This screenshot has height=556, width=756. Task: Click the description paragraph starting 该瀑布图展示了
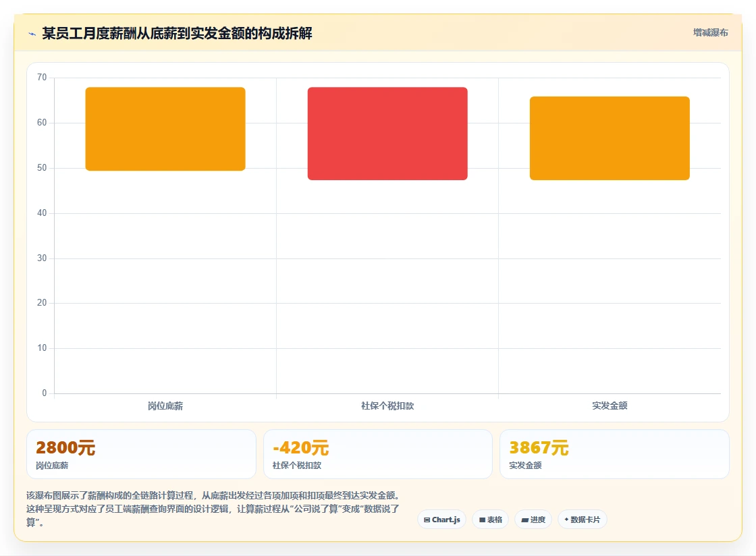point(213,509)
